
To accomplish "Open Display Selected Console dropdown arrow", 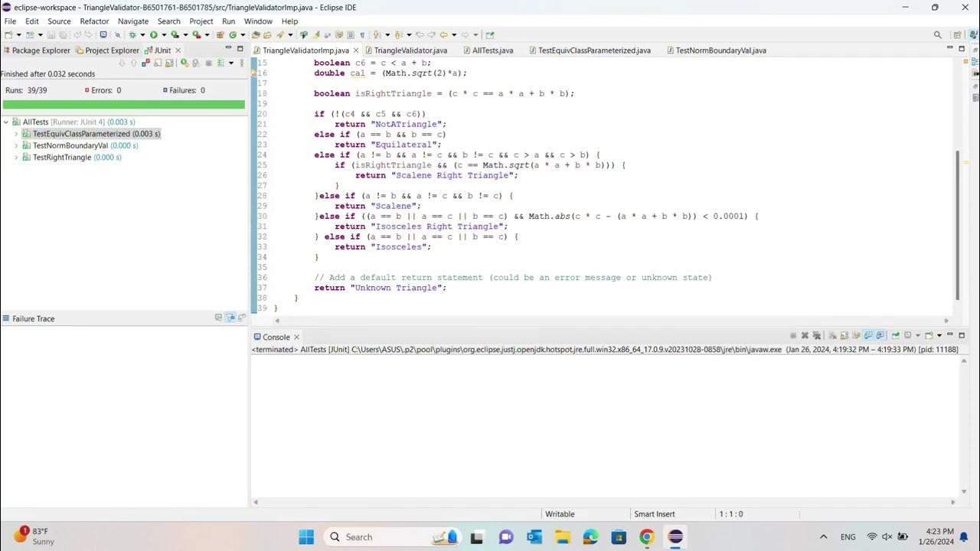I will coord(918,335).
